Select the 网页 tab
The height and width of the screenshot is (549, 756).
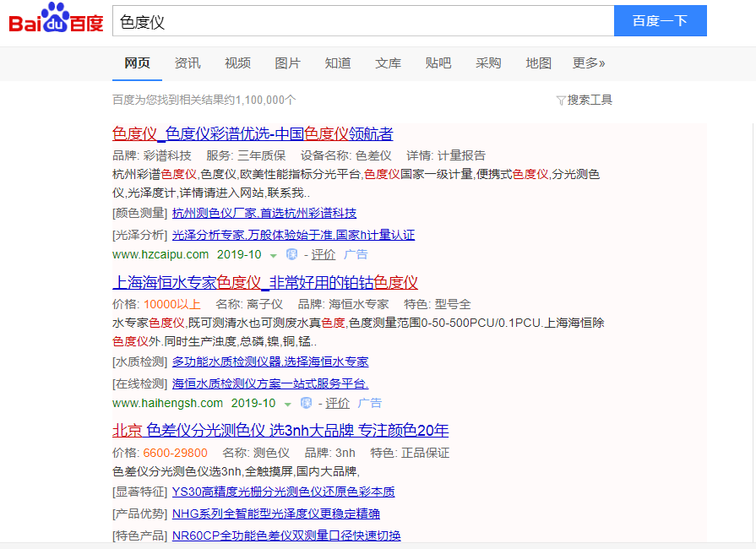pyautogui.click(x=138, y=63)
